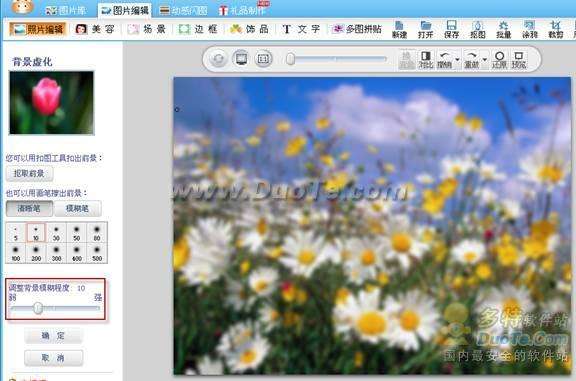Select brush size 50

coord(76,233)
